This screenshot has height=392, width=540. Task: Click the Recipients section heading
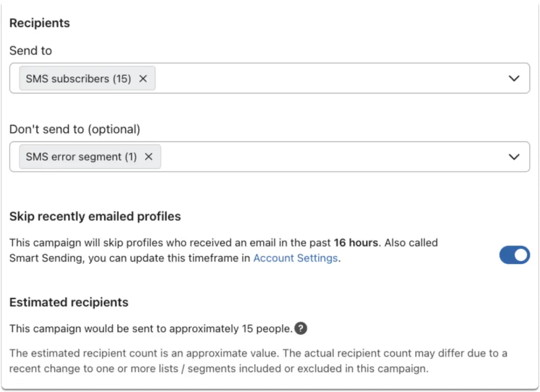click(x=39, y=23)
